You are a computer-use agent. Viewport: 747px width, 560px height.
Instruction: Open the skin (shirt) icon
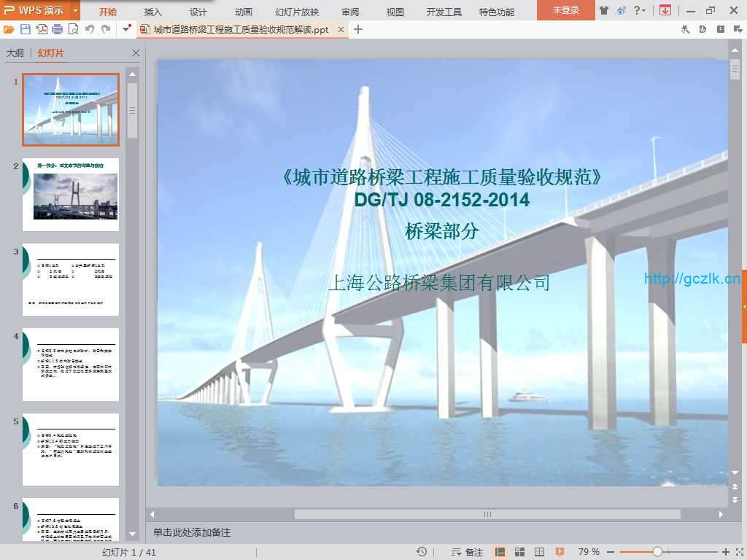[x=604, y=10]
